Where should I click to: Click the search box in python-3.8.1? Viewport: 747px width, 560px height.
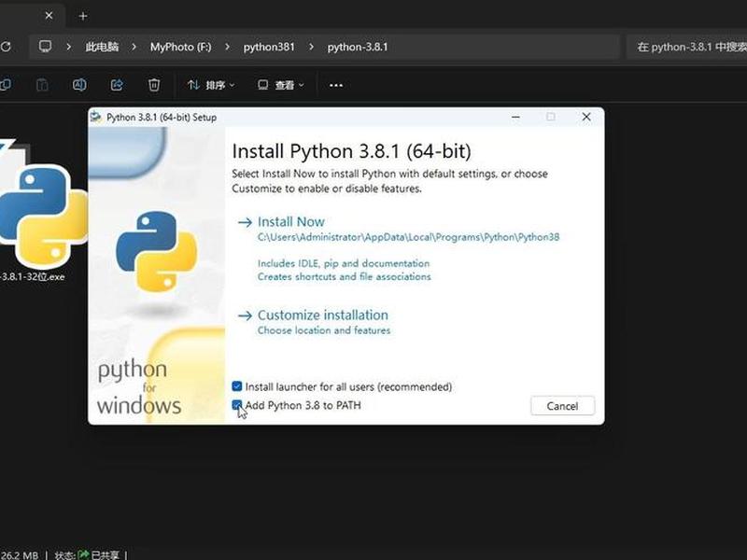(686, 47)
